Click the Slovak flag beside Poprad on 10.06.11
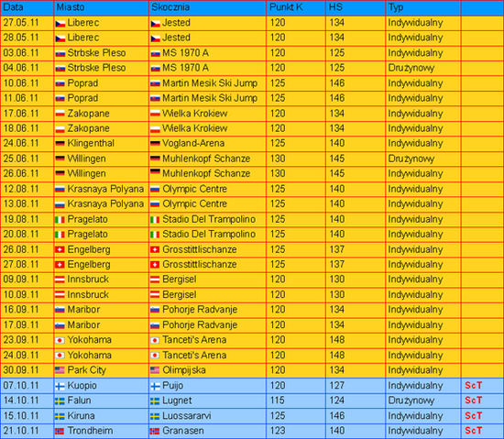 coord(60,83)
